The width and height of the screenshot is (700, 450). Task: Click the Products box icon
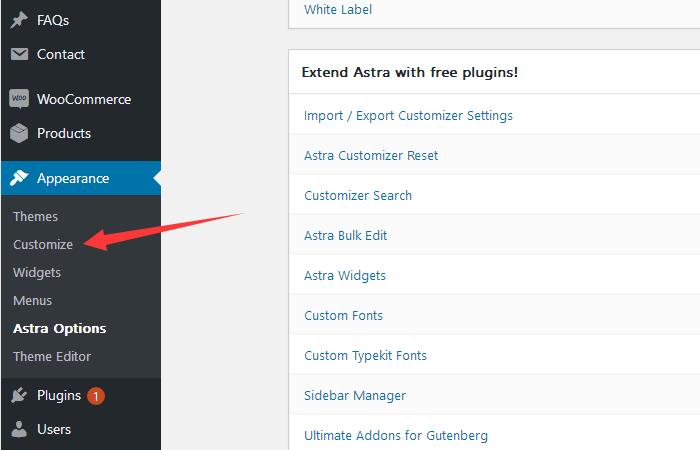click(x=19, y=133)
